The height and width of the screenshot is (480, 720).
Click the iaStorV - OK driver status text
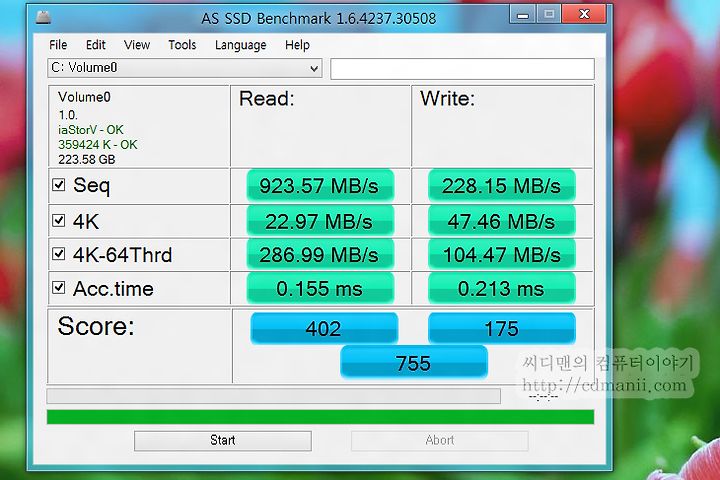pos(90,130)
